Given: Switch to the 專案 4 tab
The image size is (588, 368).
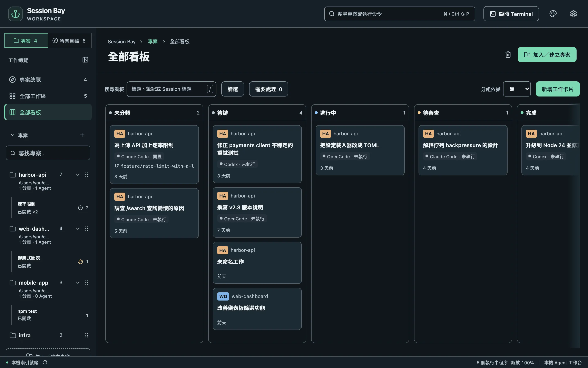Looking at the screenshot, I should (x=26, y=41).
